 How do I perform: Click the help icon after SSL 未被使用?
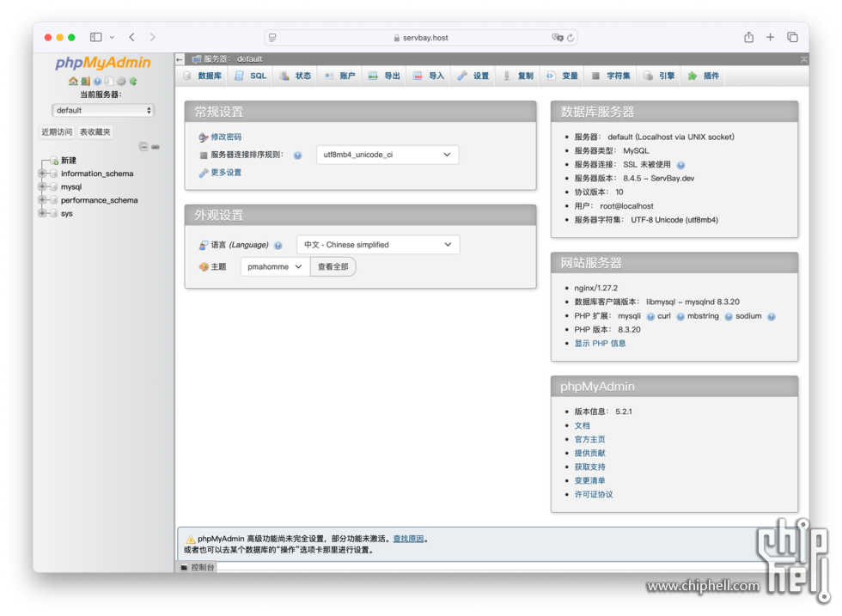(680, 166)
